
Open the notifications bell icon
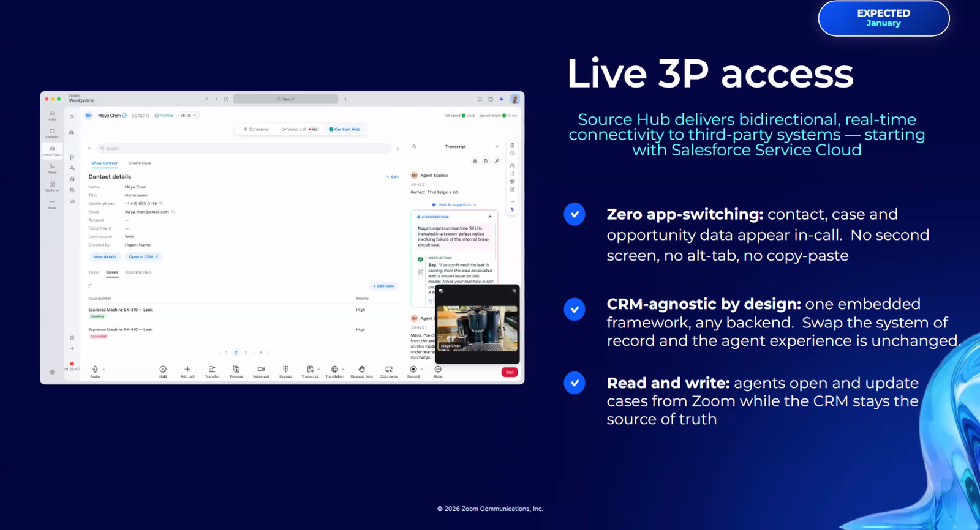(480, 99)
